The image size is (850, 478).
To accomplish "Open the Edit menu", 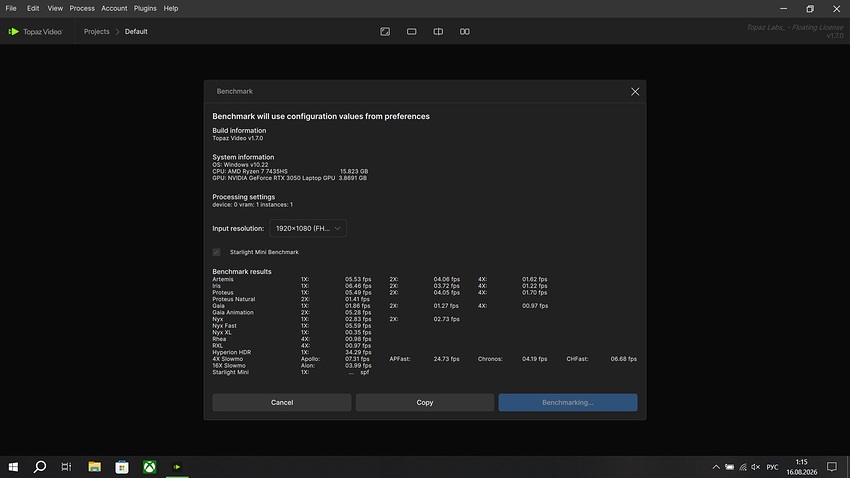I will [33, 8].
